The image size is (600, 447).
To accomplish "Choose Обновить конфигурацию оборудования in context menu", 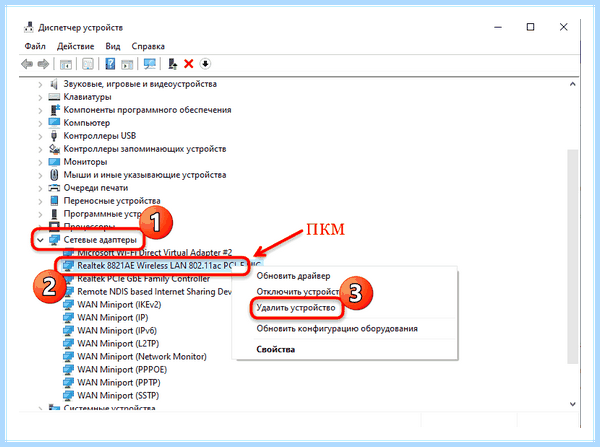I will (x=337, y=329).
